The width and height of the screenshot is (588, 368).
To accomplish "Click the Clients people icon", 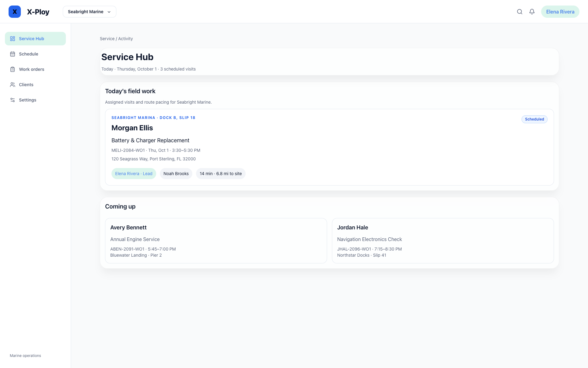I will click(13, 85).
